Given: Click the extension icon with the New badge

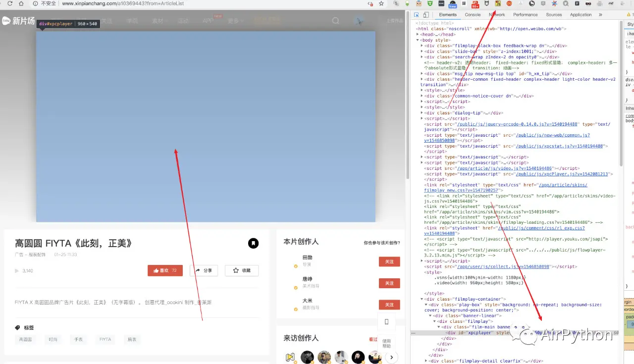Looking at the screenshot, I should pos(452,4).
